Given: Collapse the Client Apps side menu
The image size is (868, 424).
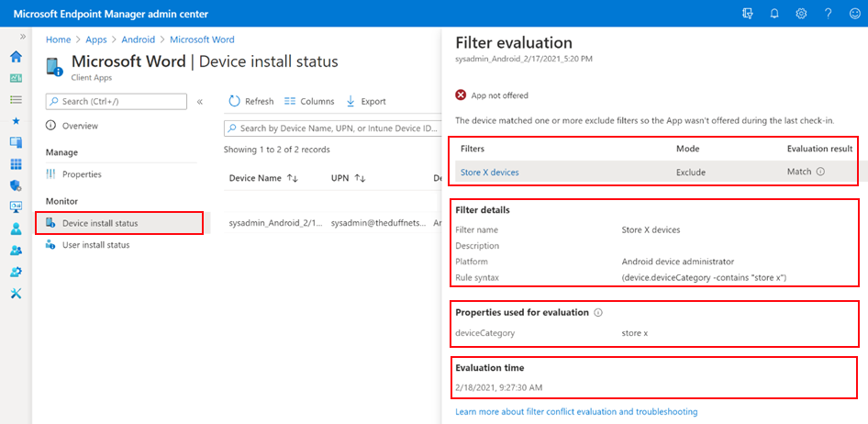Looking at the screenshot, I should [200, 102].
